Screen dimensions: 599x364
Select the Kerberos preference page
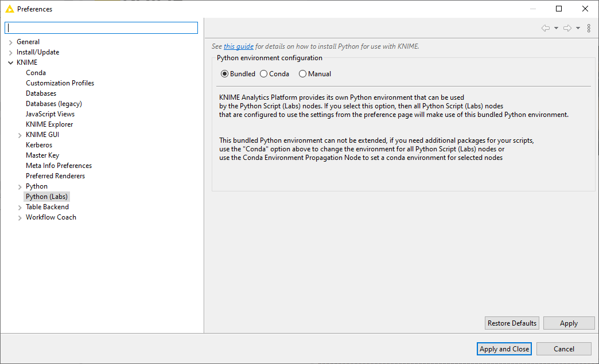(39, 144)
